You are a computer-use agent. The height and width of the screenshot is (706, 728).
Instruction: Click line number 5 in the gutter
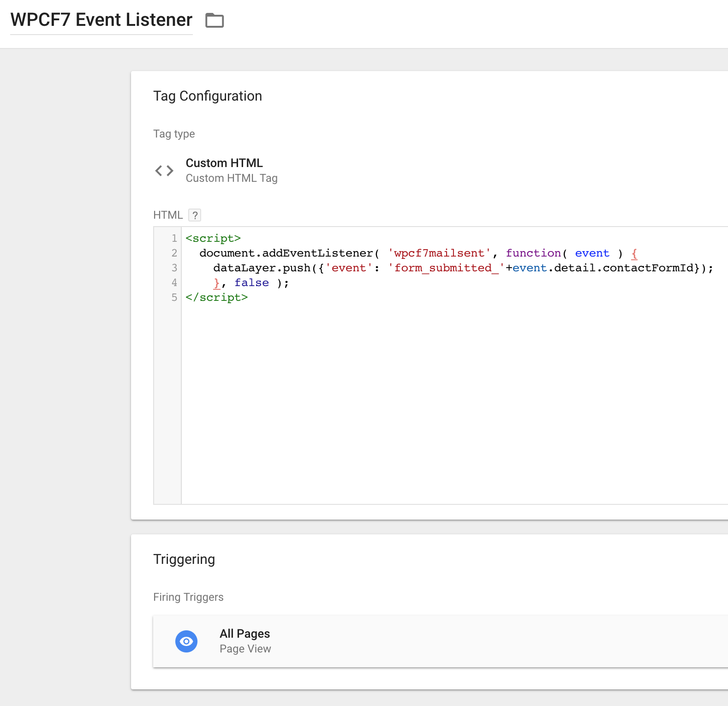point(174,298)
